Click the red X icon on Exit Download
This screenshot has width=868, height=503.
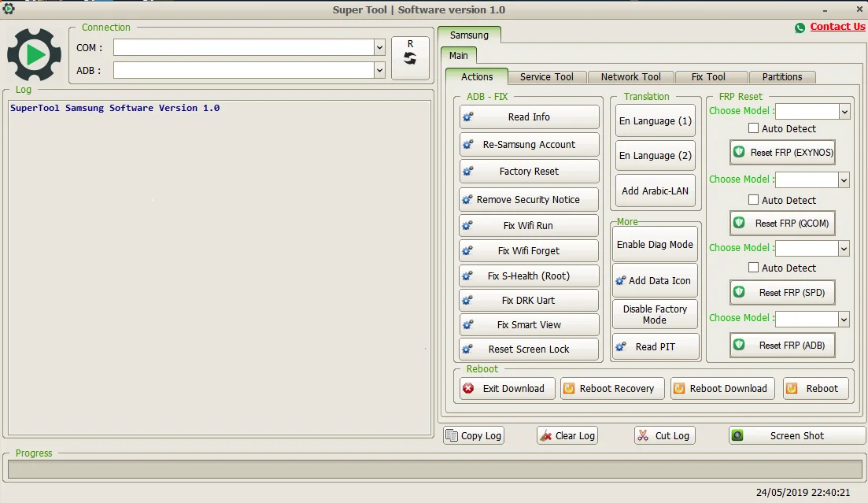(468, 388)
